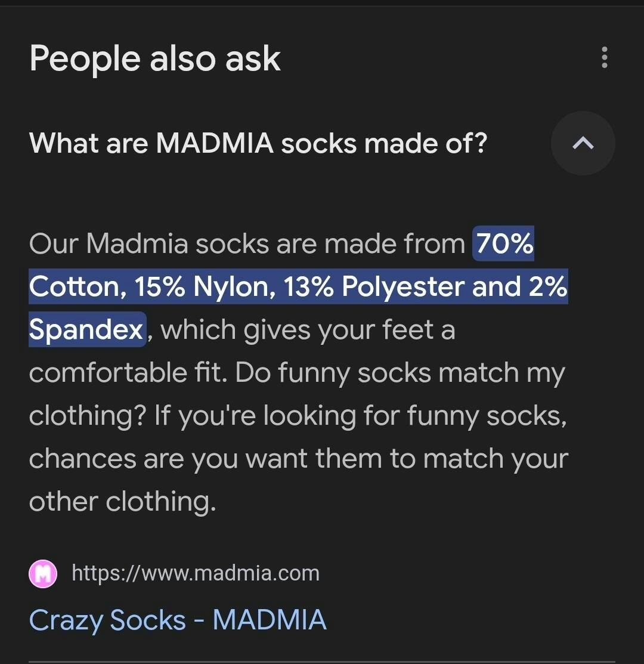Click the highlighted "70%" text

point(504,243)
